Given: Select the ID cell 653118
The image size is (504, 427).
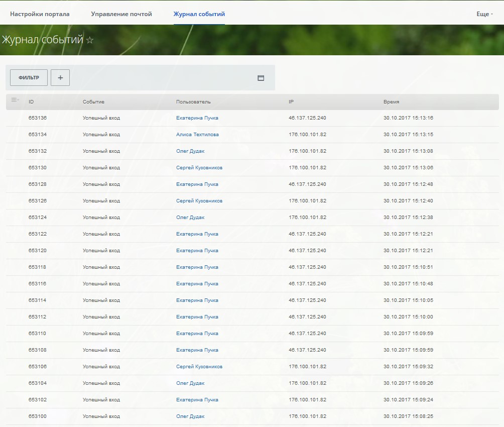Looking at the screenshot, I should (37, 267).
